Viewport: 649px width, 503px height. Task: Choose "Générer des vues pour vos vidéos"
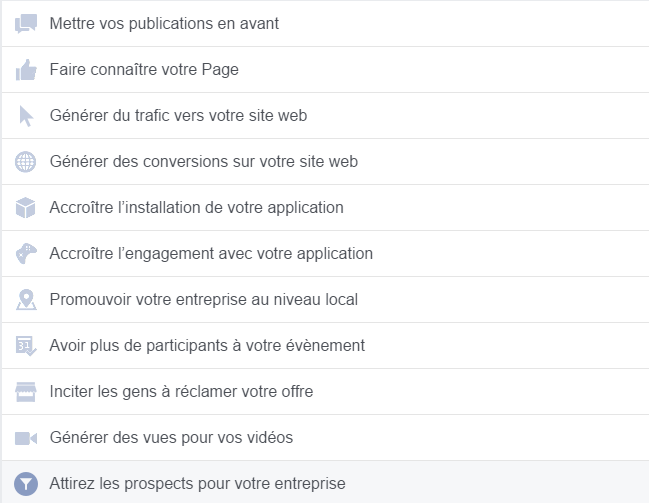(171, 437)
